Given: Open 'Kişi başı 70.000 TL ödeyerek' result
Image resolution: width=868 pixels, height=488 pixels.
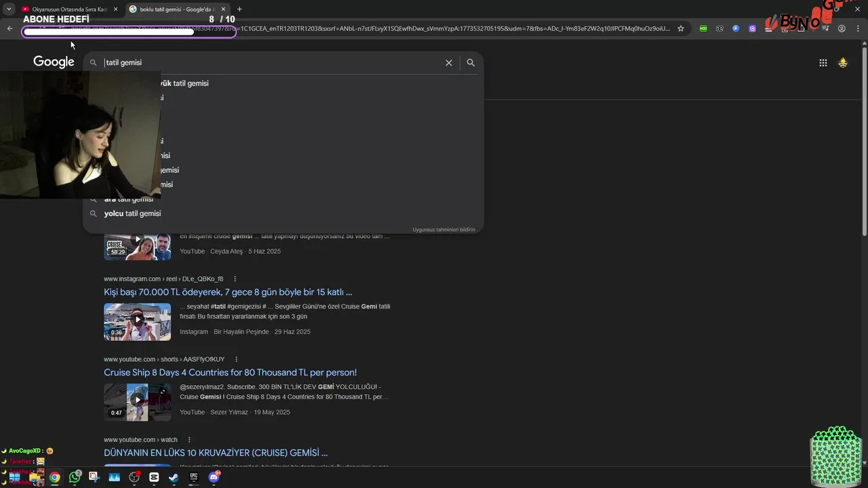Looking at the screenshot, I should [228, 292].
